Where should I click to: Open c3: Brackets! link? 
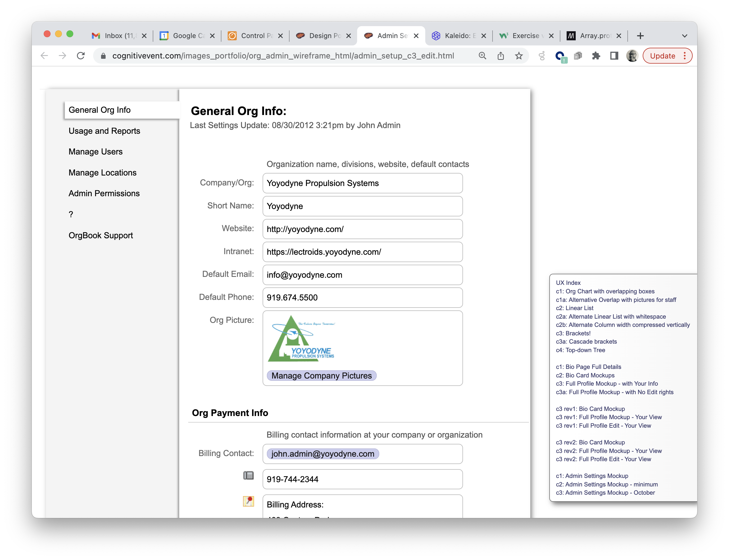coord(573,333)
